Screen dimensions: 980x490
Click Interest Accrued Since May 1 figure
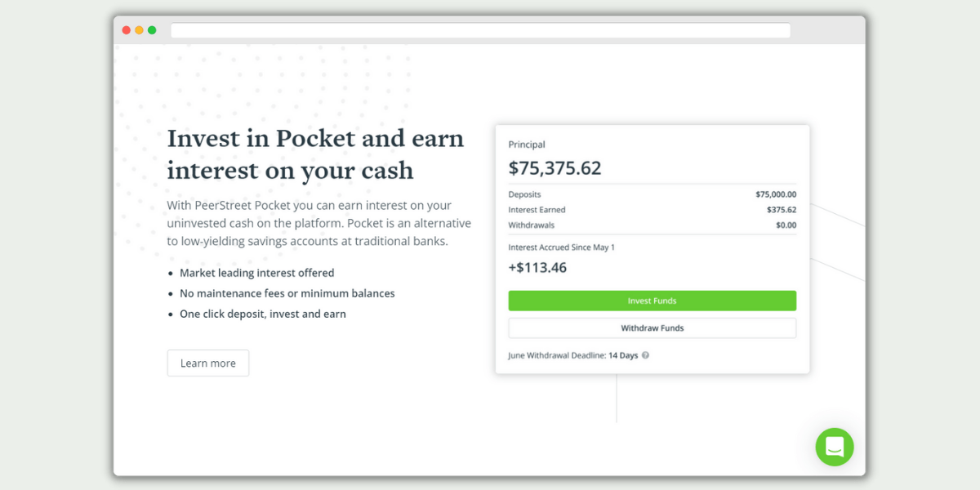[539, 267]
